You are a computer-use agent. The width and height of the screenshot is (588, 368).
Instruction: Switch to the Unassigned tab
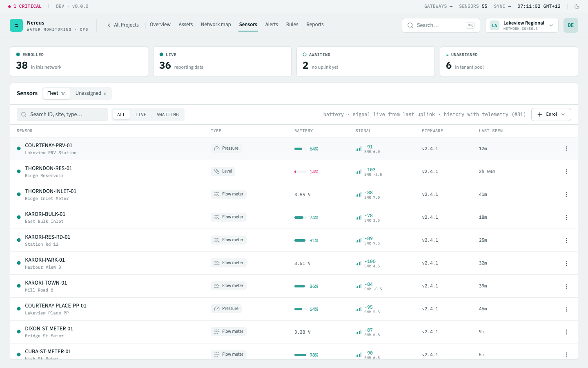point(91,93)
